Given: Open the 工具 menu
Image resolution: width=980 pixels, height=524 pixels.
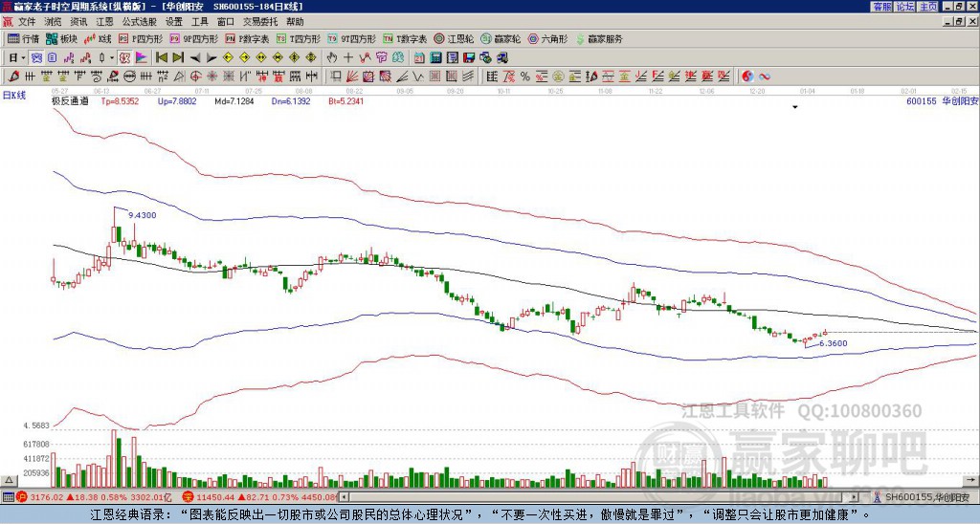Looking at the screenshot, I should click(200, 22).
